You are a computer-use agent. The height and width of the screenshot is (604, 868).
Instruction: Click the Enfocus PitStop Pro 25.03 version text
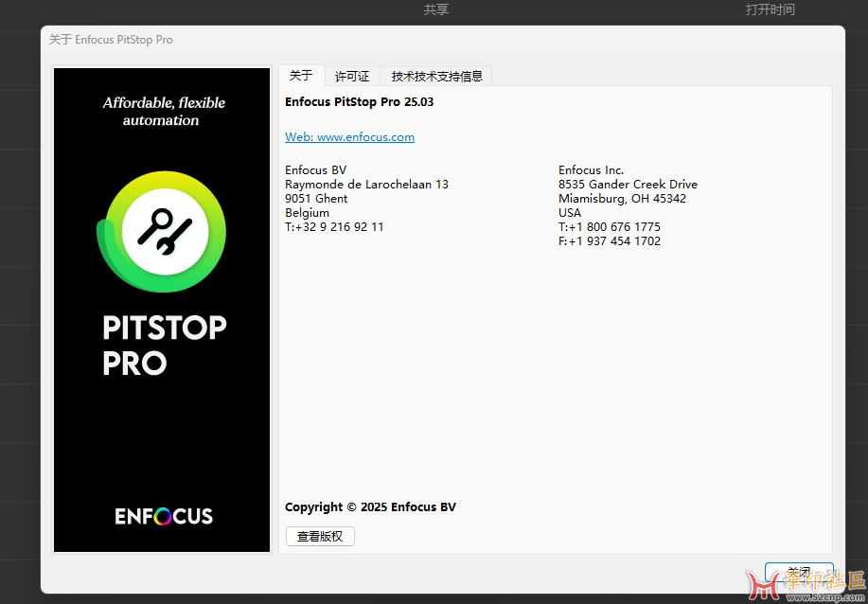click(x=359, y=102)
